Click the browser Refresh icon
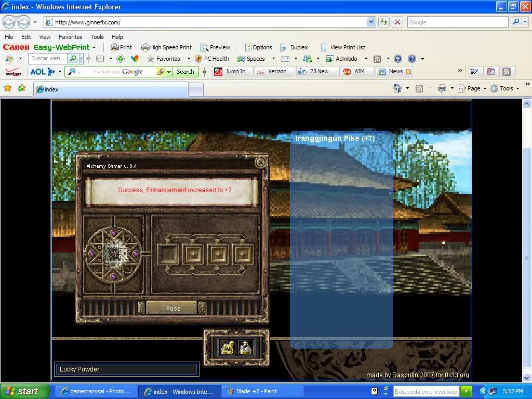The image size is (532, 399). (384, 22)
